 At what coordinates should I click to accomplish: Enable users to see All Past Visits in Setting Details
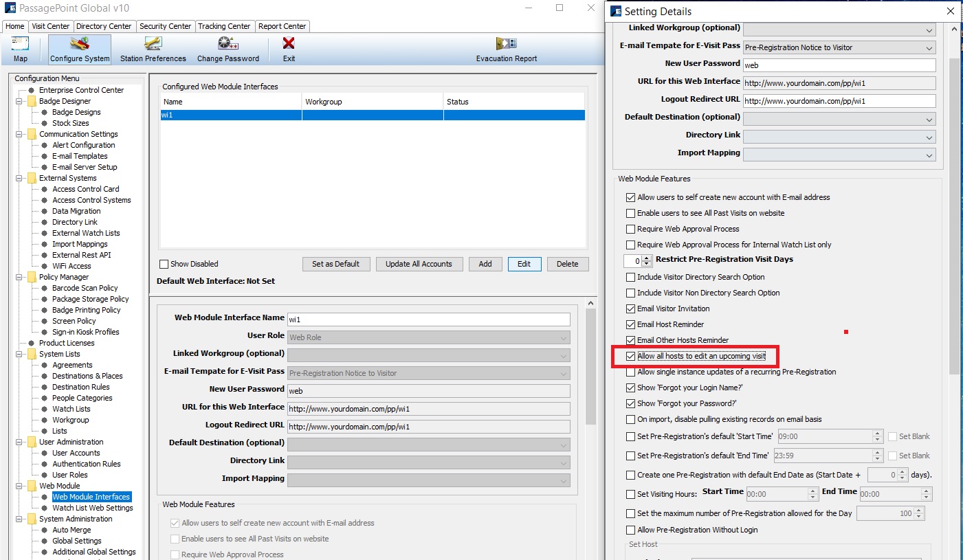pos(630,213)
